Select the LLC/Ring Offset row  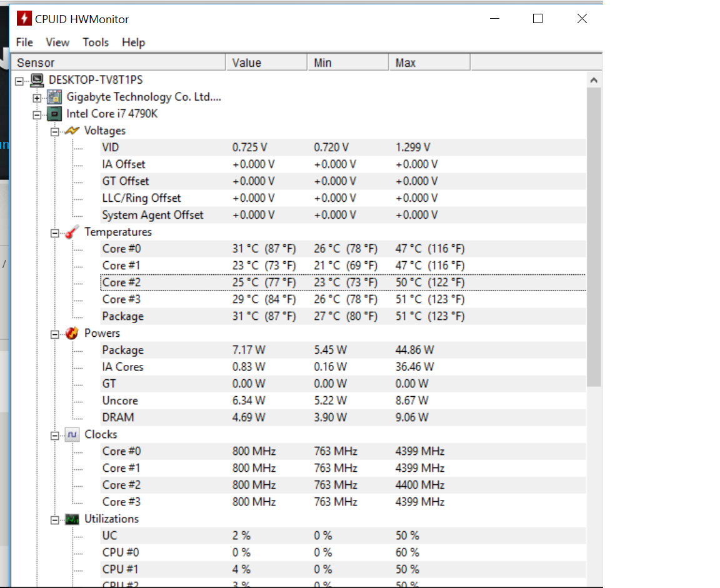[x=343, y=198]
